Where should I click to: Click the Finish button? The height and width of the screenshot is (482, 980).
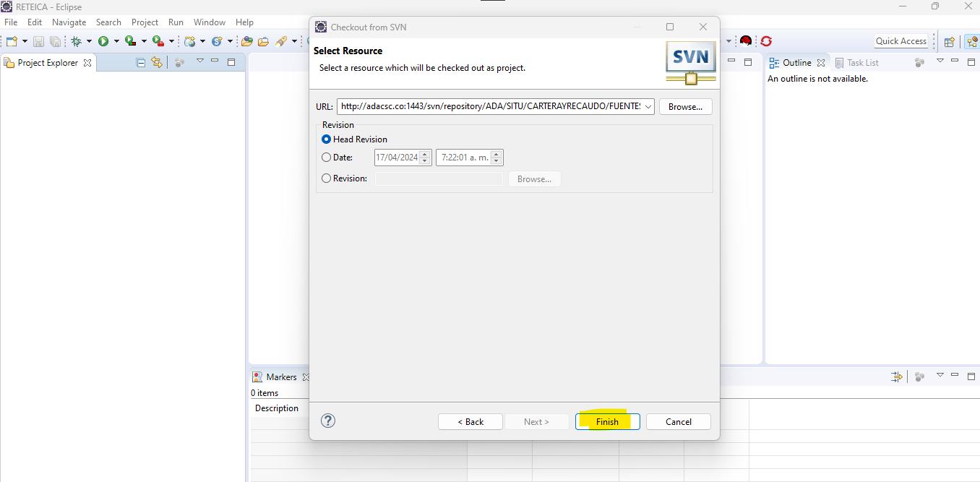[607, 422]
